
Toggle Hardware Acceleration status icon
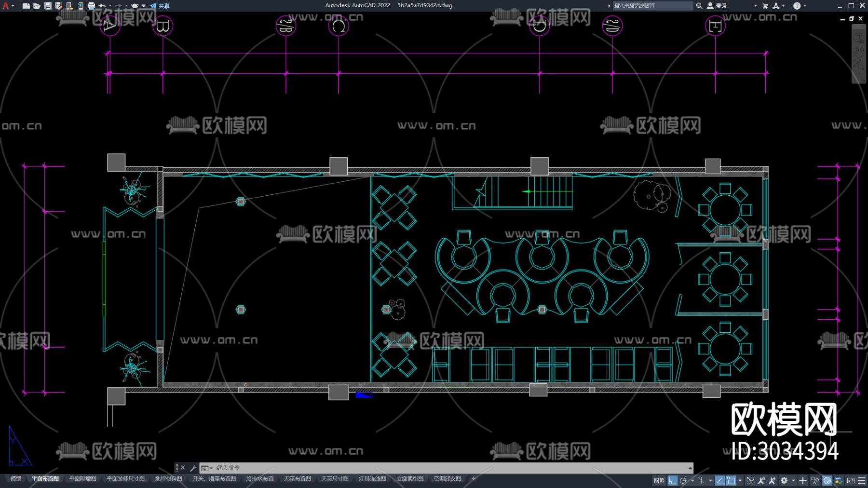827,480
